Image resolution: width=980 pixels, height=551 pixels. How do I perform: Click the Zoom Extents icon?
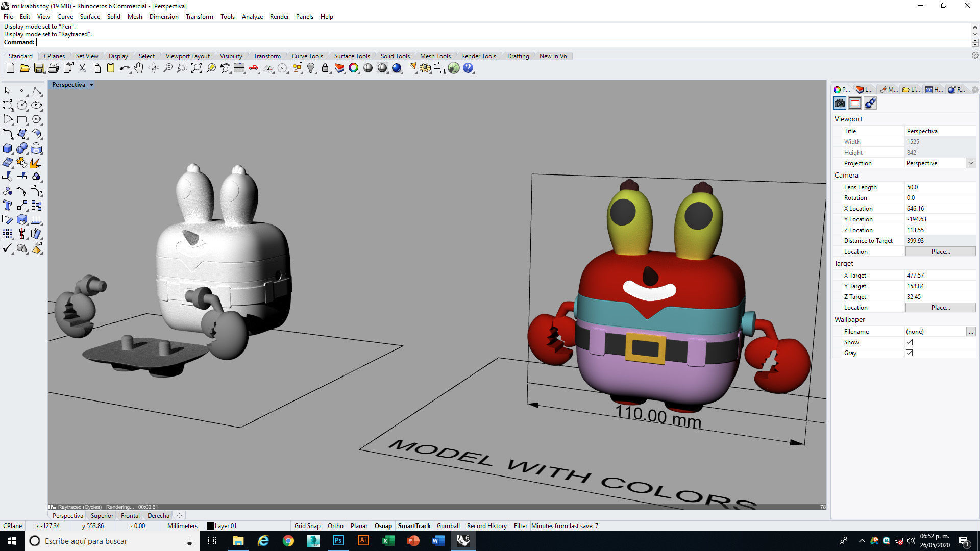(x=197, y=68)
